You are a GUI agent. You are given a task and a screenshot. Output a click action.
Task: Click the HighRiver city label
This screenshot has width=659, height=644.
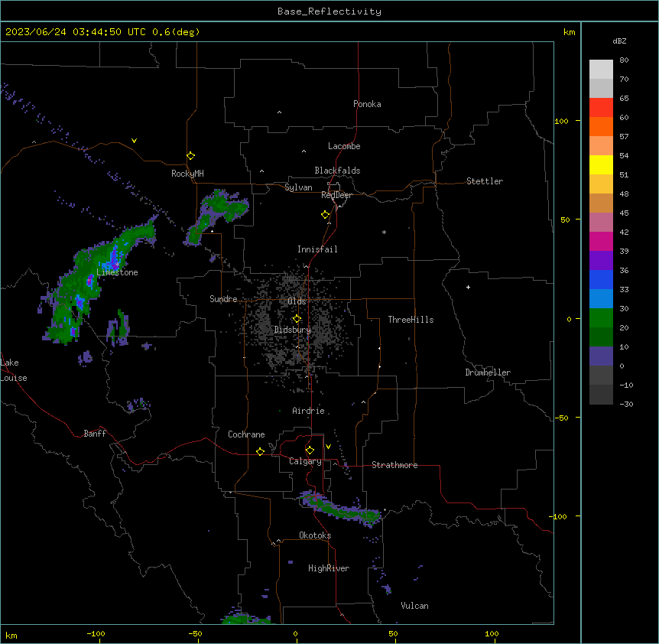(329, 568)
